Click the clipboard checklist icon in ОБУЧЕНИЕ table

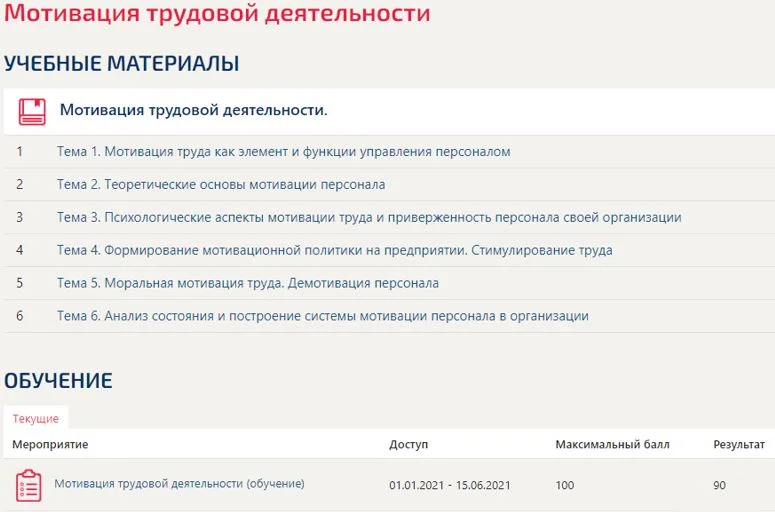29,485
